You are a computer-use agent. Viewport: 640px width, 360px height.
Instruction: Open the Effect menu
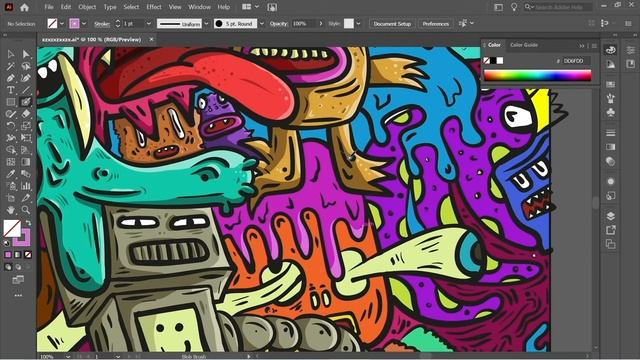[x=154, y=7]
